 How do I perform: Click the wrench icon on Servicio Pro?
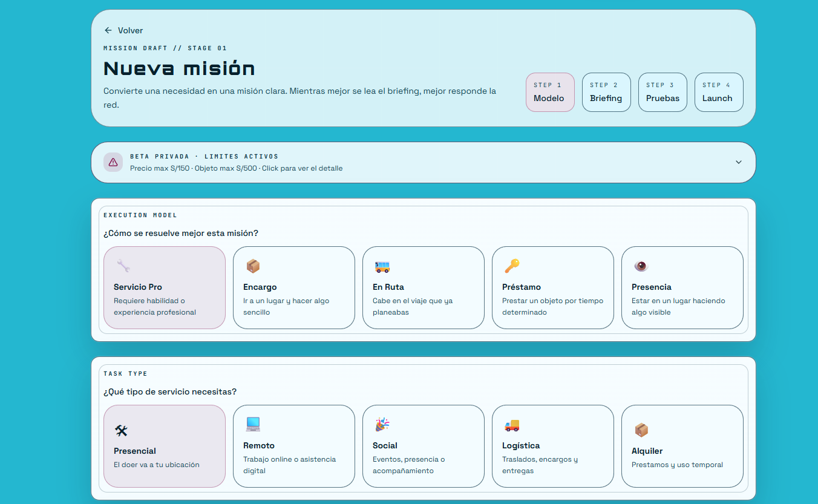coord(123,266)
